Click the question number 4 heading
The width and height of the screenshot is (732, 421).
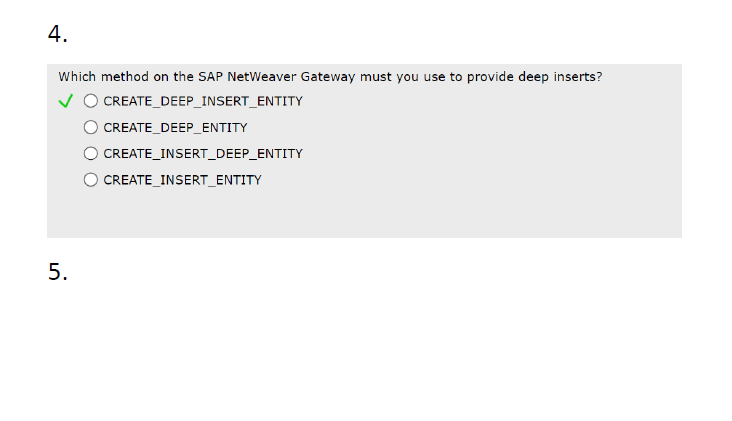point(58,34)
